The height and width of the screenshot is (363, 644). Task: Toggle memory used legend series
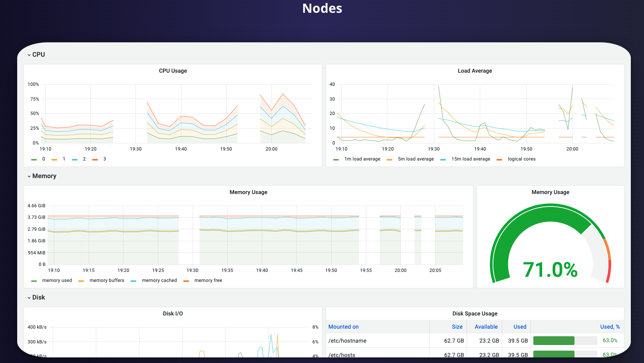(x=57, y=280)
